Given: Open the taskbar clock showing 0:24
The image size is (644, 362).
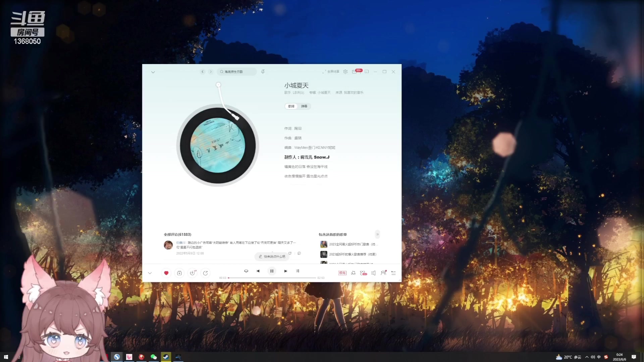Looking at the screenshot, I should [620, 357].
